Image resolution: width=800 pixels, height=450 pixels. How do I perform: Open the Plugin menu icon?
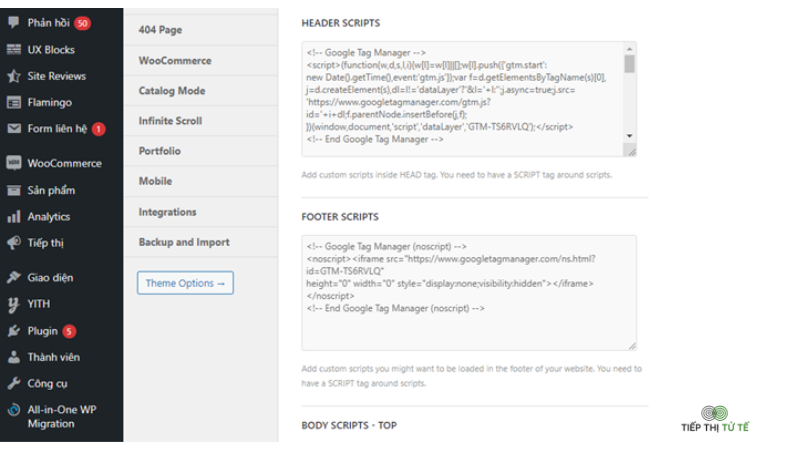click(14, 331)
